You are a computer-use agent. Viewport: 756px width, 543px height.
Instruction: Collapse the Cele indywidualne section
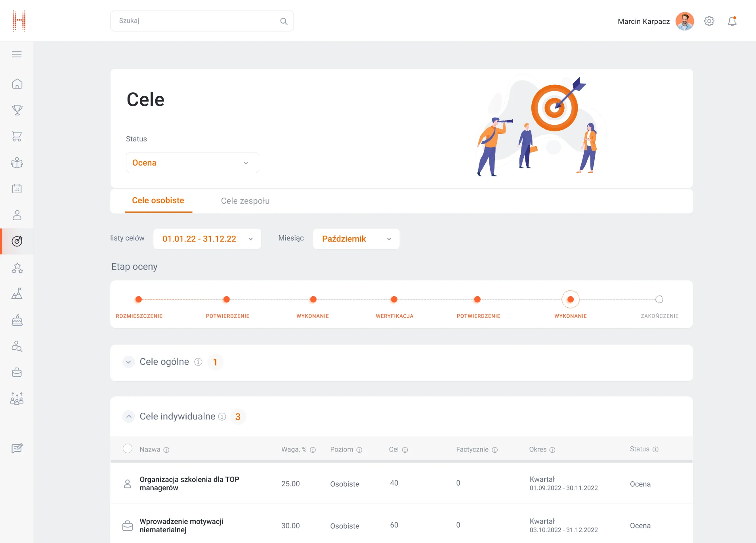coord(128,417)
